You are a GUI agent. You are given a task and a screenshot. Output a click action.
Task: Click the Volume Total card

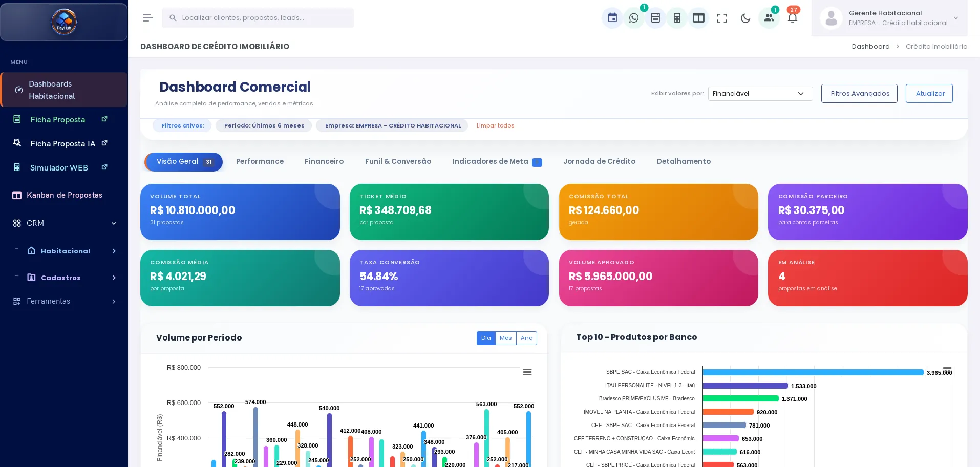(x=240, y=212)
